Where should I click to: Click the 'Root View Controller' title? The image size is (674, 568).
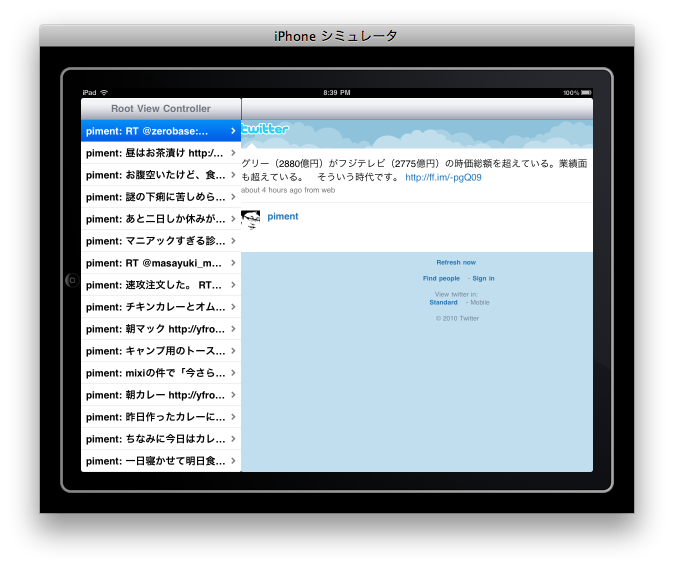click(x=161, y=109)
